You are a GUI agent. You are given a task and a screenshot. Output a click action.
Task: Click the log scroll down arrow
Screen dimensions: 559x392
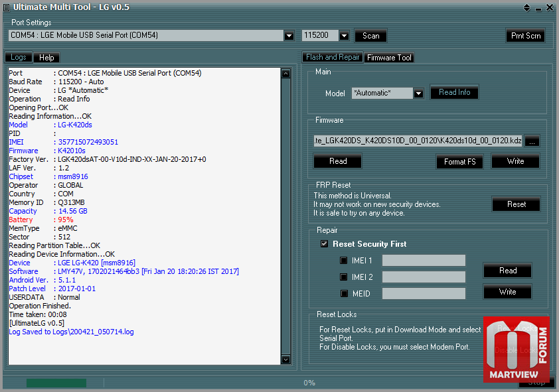285,359
